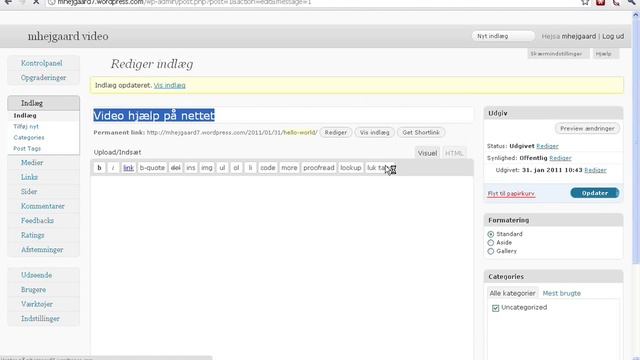Click the italic 'i' editor button

pyautogui.click(x=113, y=168)
